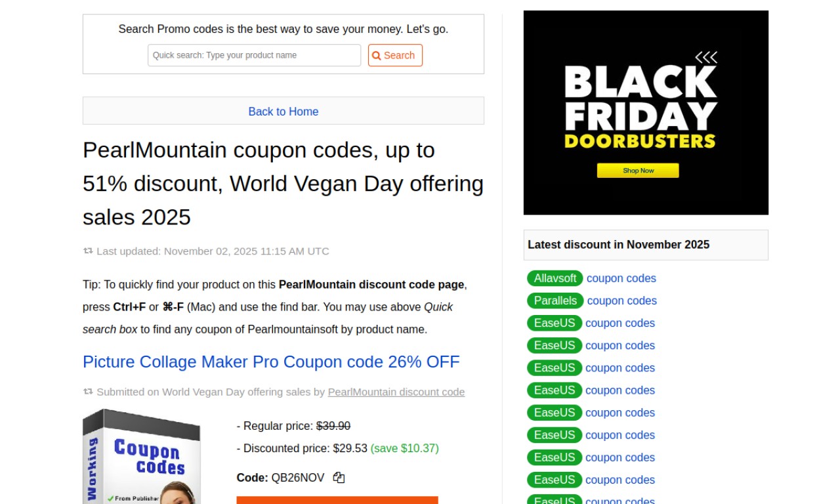Image resolution: width=840 pixels, height=504 pixels.
Task: Click the retweet icon beside Last updated
Action: [x=88, y=251]
